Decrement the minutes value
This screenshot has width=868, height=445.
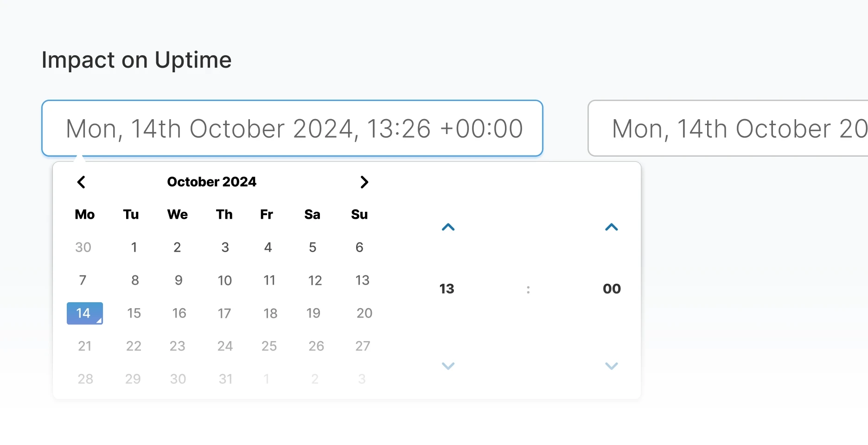611,366
